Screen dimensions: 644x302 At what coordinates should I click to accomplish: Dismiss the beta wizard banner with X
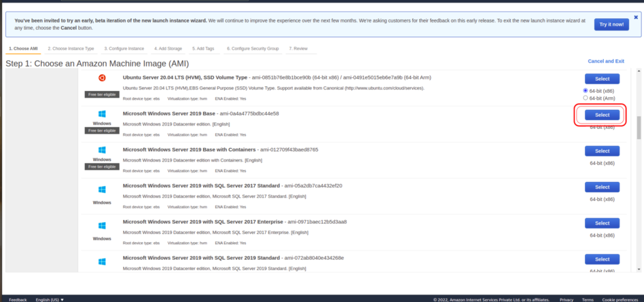[x=636, y=17]
